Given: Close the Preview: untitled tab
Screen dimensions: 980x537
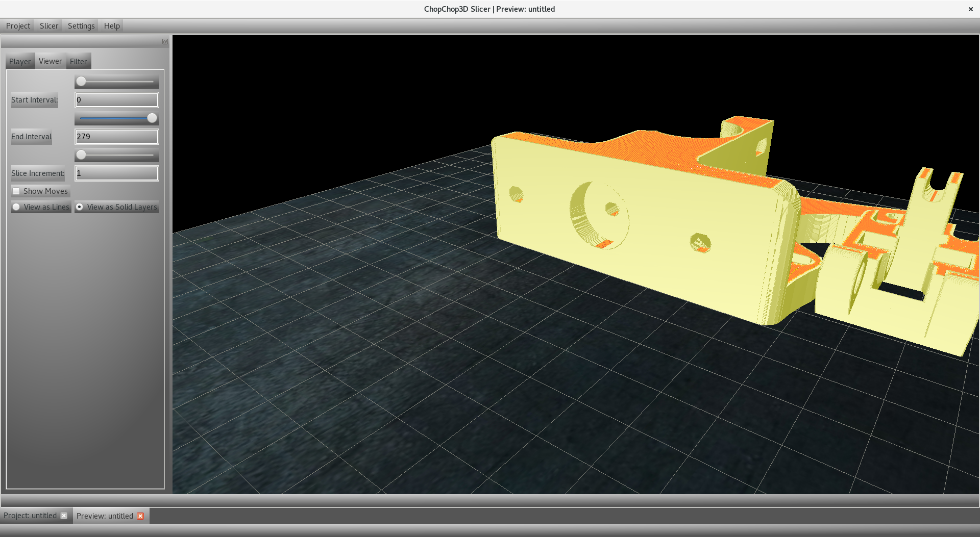Looking at the screenshot, I should tap(140, 516).
